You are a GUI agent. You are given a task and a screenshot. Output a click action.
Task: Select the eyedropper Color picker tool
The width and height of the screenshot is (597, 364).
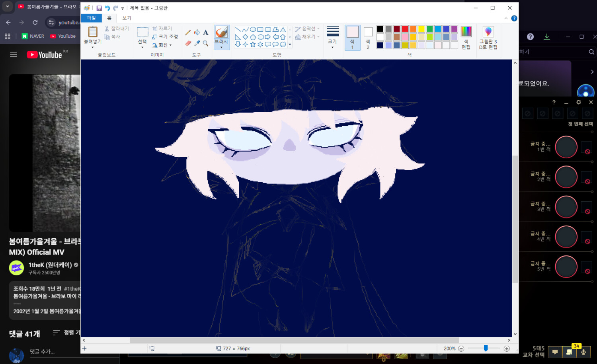[197, 43]
